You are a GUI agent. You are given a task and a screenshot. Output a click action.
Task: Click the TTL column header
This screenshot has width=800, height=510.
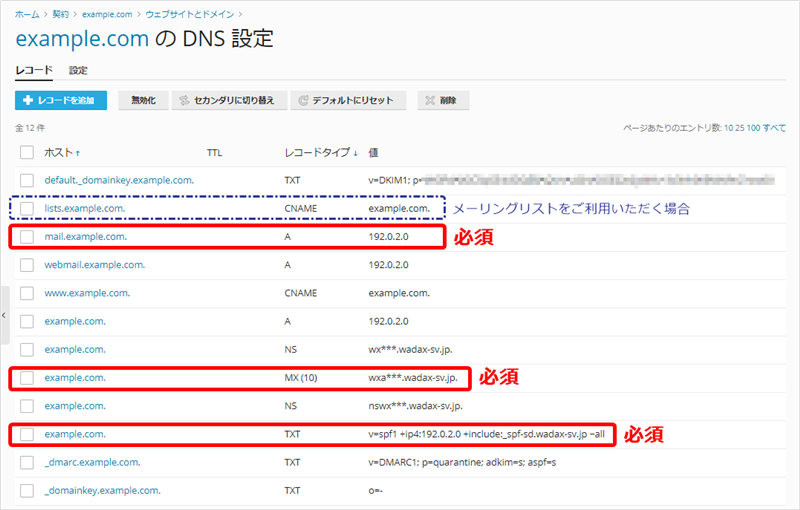click(x=214, y=152)
